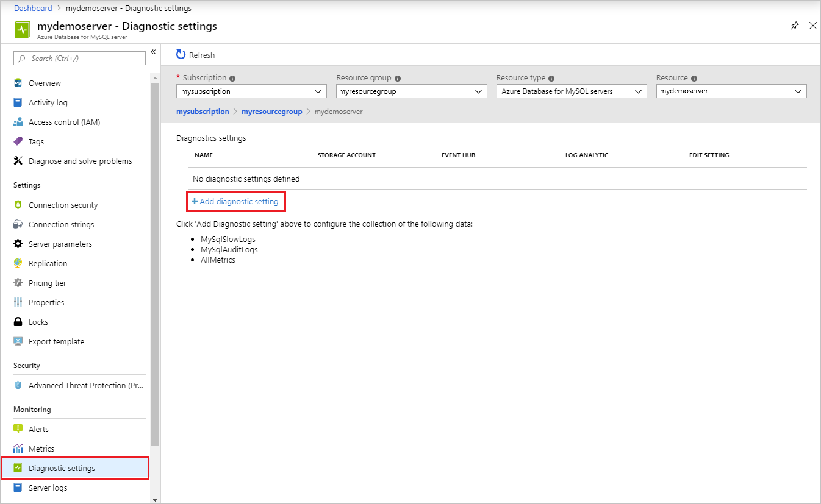Close the Diagnostic settings blade
Screen dimensions: 821x504
tap(812, 26)
